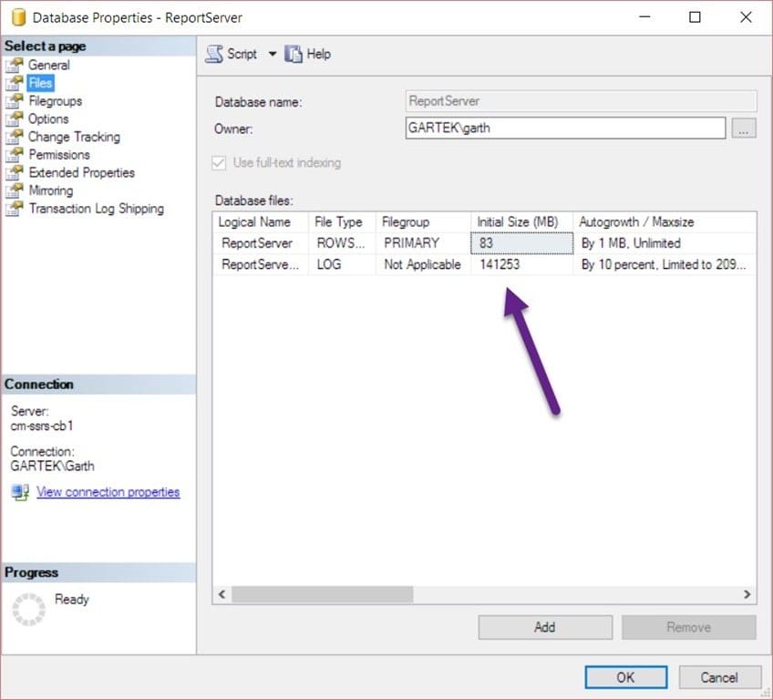
Task: Open the Mirroring page icon
Action: tap(15, 190)
